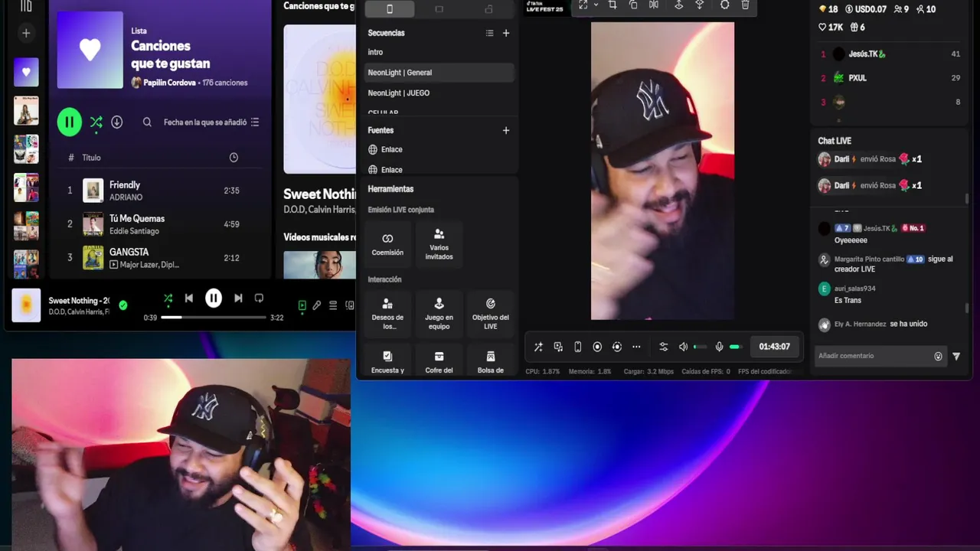Select the landscape orientation tab
The height and width of the screenshot is (551, 980).
pos(439,8)
